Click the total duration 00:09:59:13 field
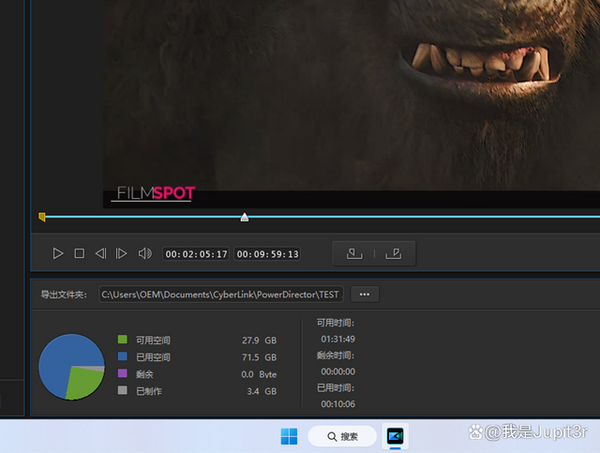 (267, 254)
